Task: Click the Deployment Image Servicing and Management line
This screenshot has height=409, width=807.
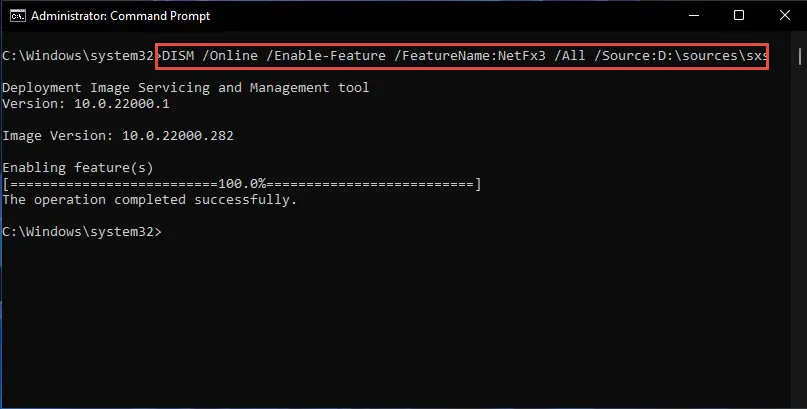Action: [x=186, y=88]
